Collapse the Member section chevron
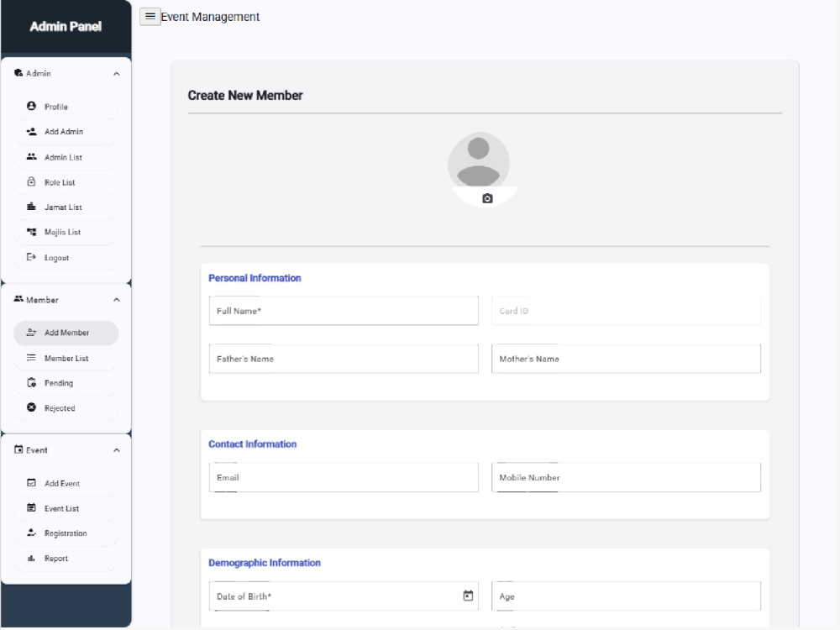Viewport: 840px width, 630px height. click(116, 300)
